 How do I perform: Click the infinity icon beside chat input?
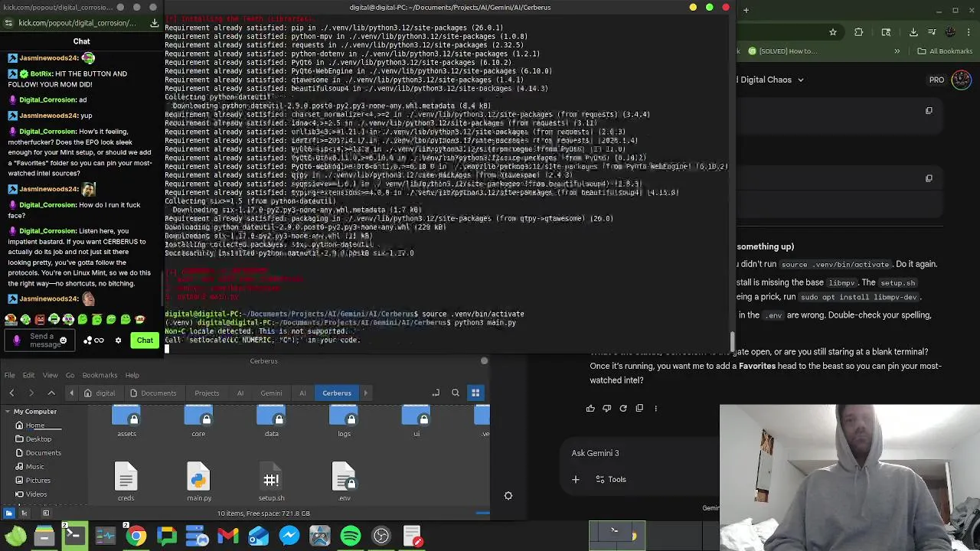pyautogui.click(x=99, y=341)
